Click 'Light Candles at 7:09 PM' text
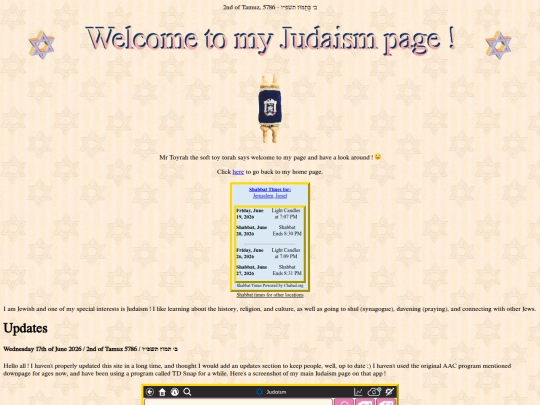This screenshot has height=405, width=540. [x=286, y=253]
